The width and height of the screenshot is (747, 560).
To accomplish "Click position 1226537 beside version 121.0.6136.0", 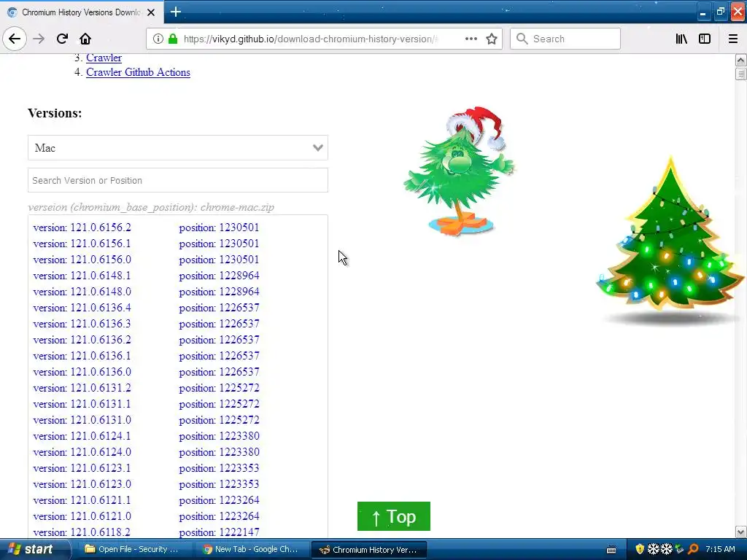I will pyautogui.click(x=219, y=372).
